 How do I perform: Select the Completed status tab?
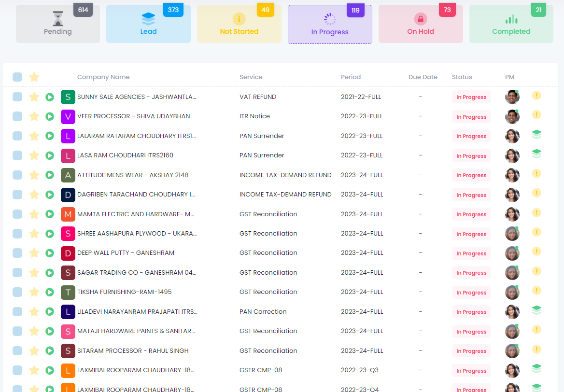point(511,24)
